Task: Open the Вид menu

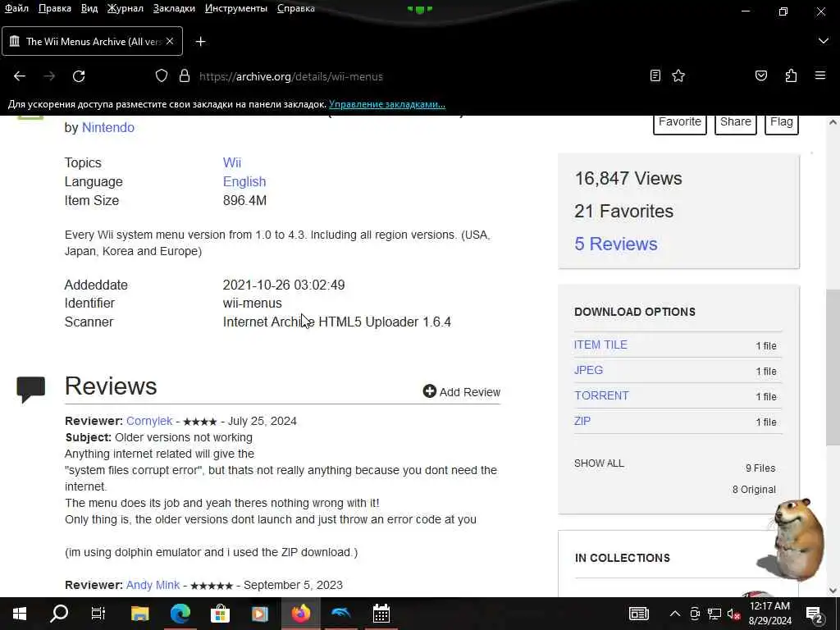Action: pyautogui.click(x=89, y=8)
